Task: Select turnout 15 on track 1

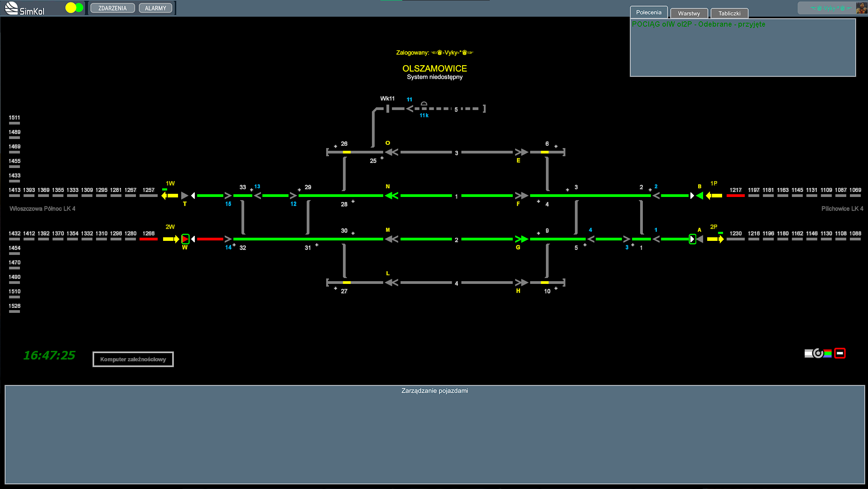Action: coord(228,196)
